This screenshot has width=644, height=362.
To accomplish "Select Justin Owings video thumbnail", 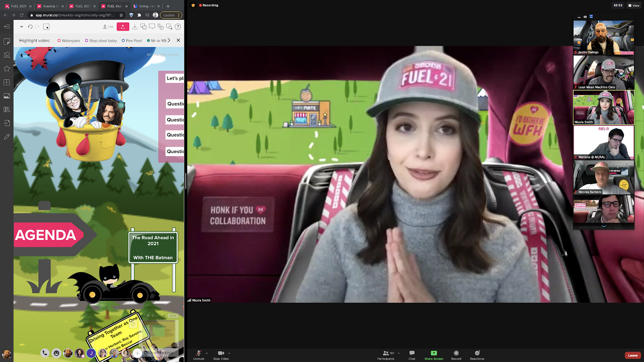I will pos(604,37).
